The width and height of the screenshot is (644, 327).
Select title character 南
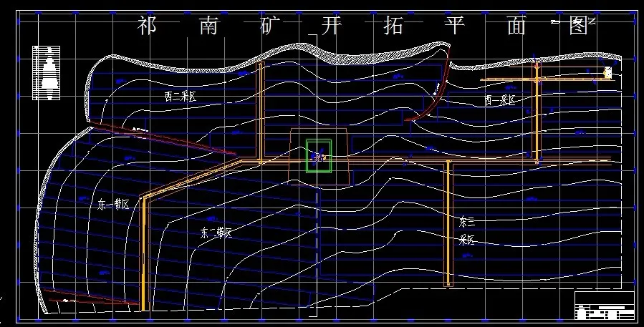209,26
